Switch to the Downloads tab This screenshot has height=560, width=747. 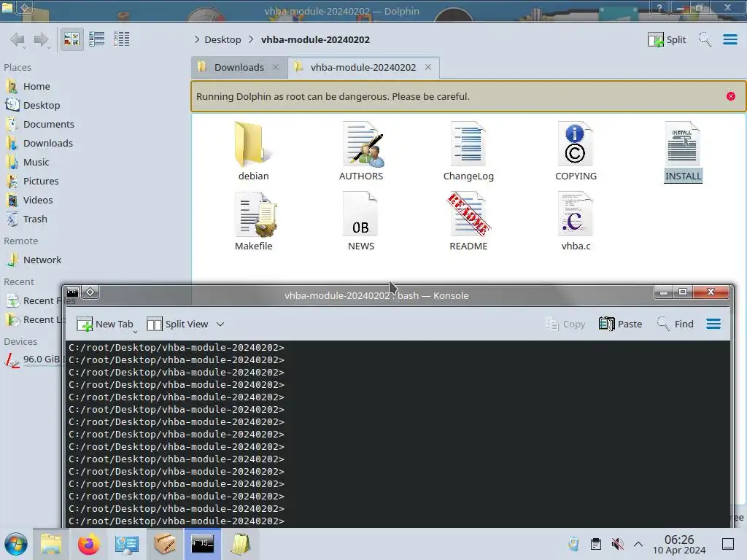click(239, 67)
